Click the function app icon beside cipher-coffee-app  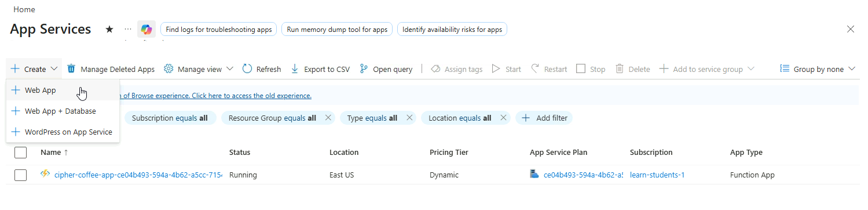(45, 174)
